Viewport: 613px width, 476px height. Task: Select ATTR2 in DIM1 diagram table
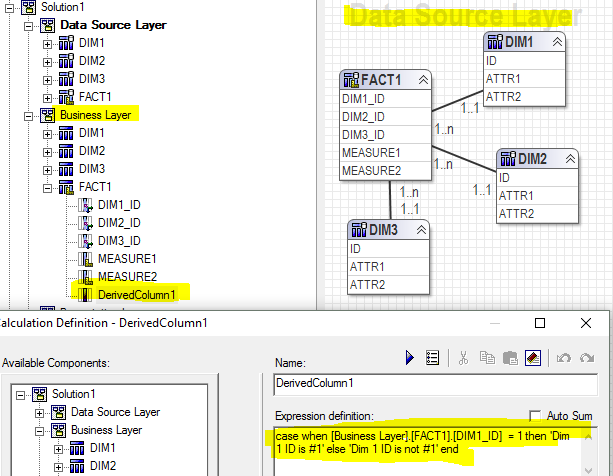pyautogui.click(x=524, y=97)
